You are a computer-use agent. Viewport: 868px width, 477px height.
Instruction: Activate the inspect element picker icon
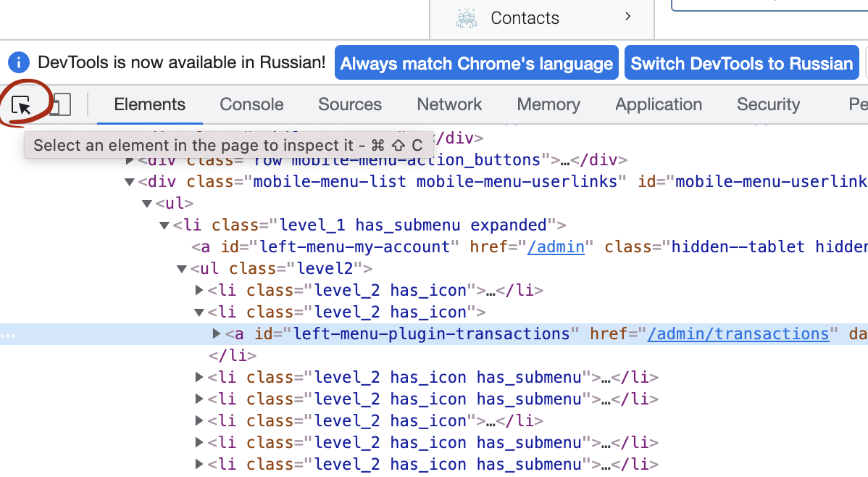(22, 105)
